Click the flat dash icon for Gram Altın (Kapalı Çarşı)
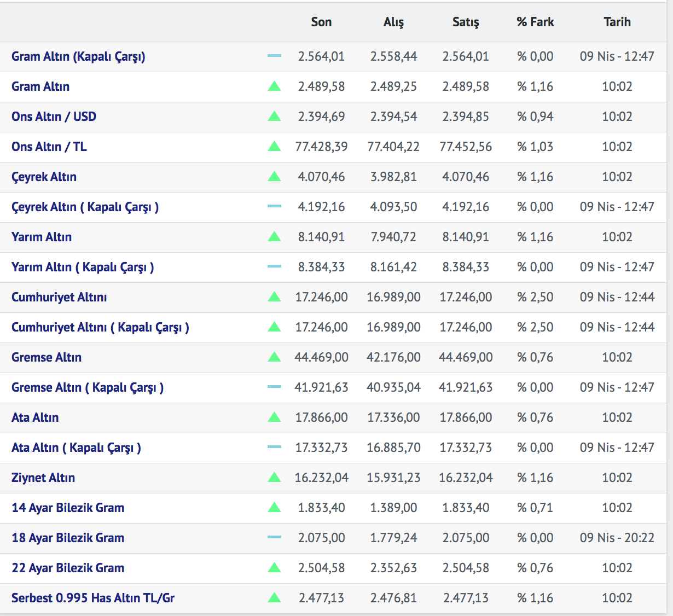673x616 pixels. click(274, 56)
